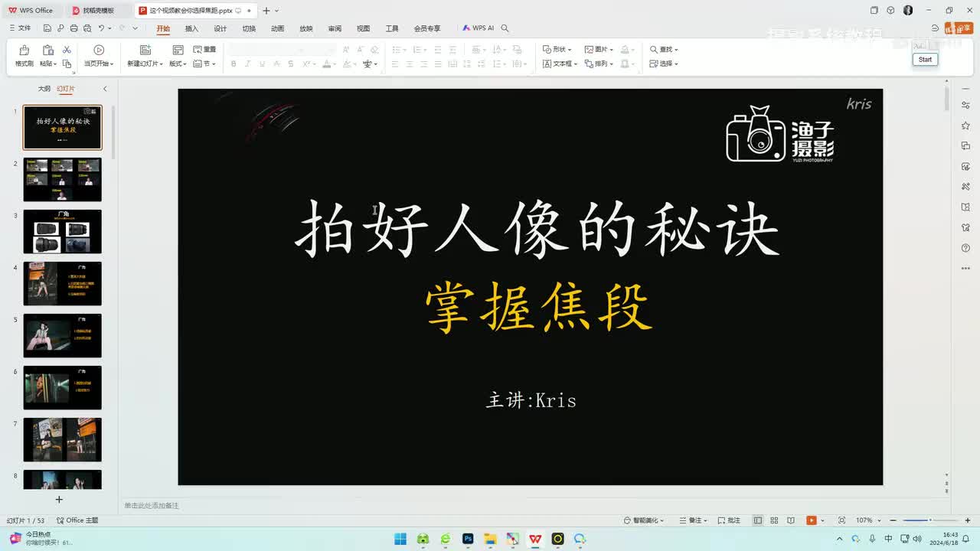Select slide 2 thumbnail in panel
The height and width of the screenshot is (551, 980).
[62, 179]
